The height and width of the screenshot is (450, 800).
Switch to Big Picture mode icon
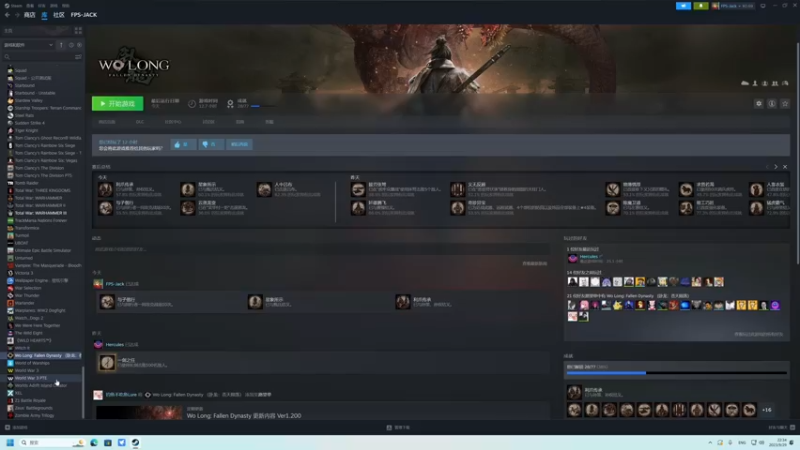(x=763, y=6)
